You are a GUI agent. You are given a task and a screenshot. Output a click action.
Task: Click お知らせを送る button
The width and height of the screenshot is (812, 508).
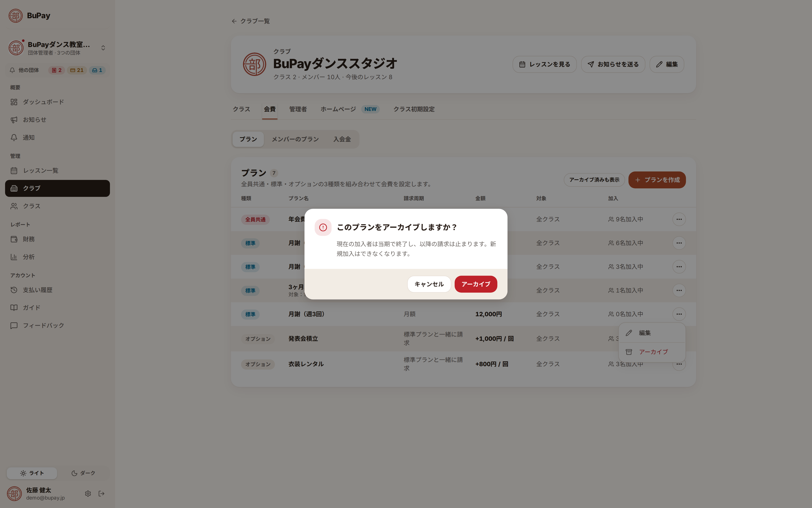point(613,64)
